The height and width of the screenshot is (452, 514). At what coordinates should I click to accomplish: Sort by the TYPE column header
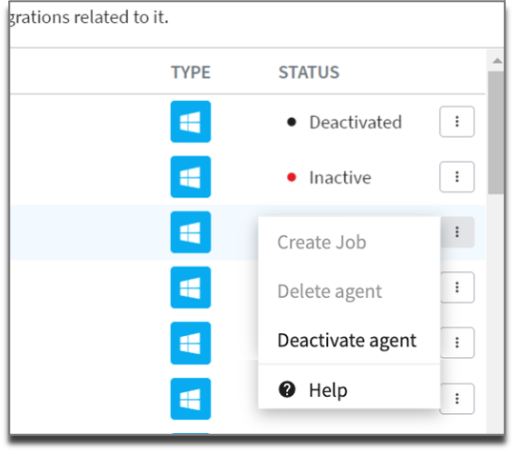(x=191, y=72)
